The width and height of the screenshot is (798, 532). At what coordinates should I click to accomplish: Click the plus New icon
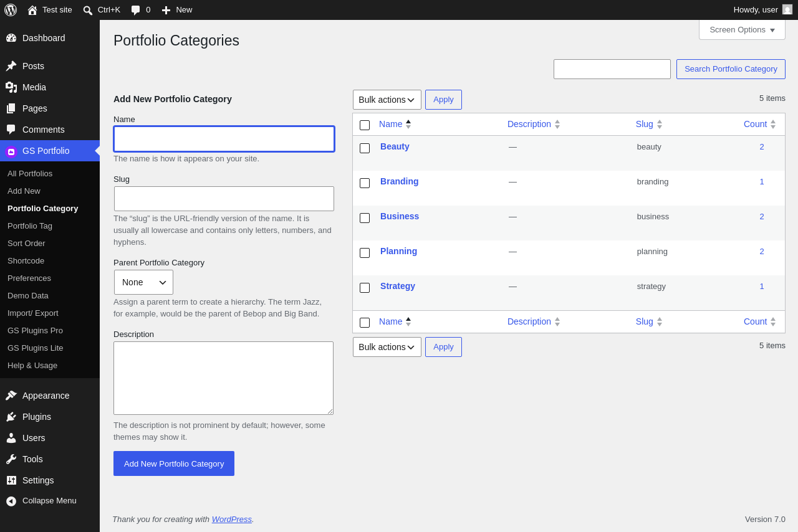tap(166, 10)
